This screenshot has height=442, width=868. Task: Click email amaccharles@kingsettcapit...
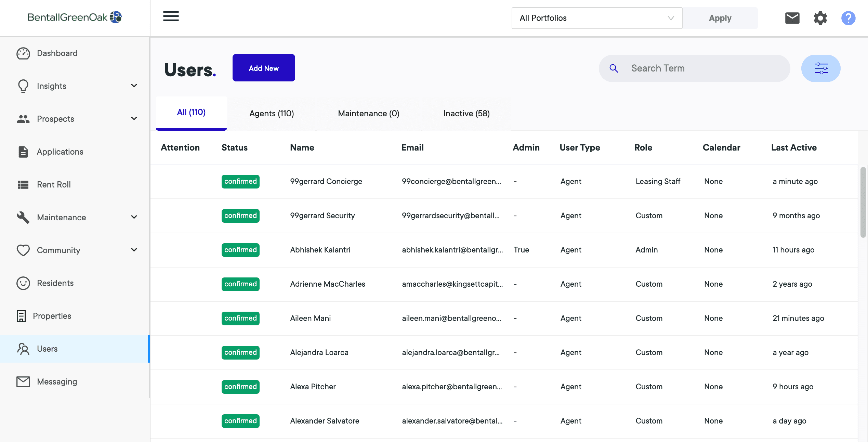pyautogui.click(x=452, y=284)
